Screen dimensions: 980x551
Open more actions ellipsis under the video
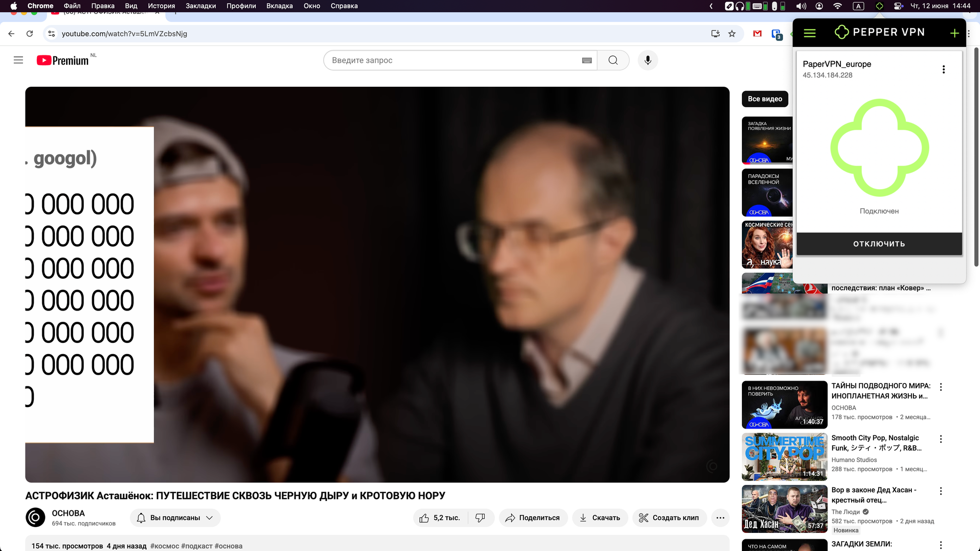(x=720, y=518)
